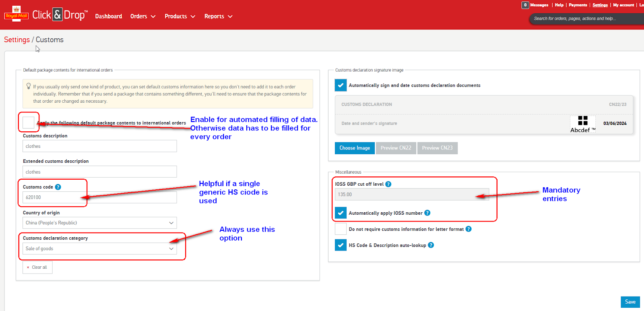This screenshot has height=311, width=644.
Task: Expand the Products menu
Action: [180, 17]
